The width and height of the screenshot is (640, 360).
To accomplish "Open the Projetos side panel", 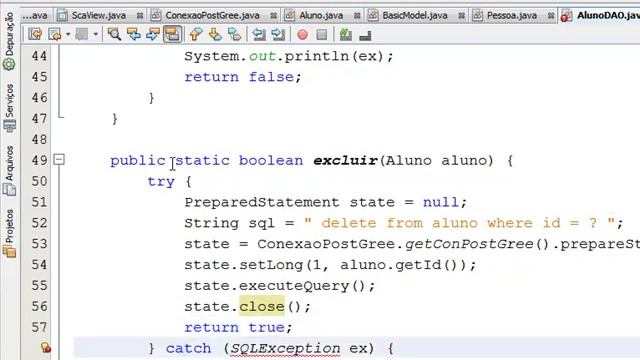I will click(x=9, y=233).
